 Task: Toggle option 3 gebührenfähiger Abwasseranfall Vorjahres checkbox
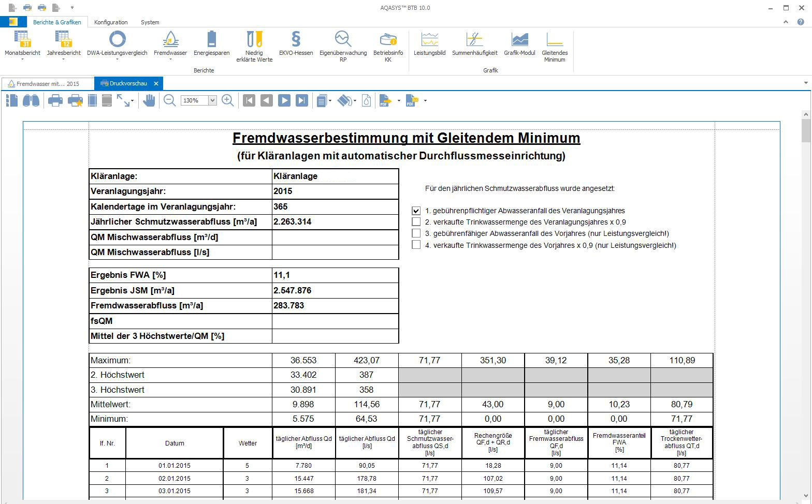tap(416, 233)
